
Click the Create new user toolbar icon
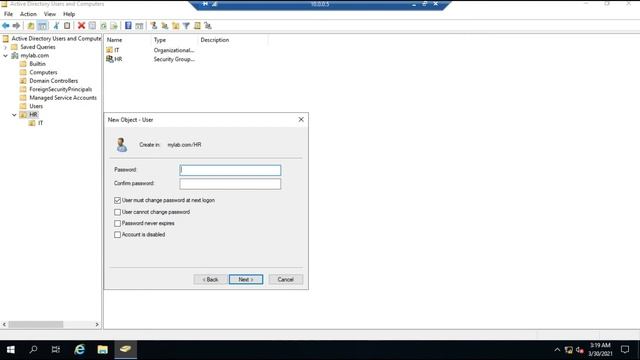tap(153, 26)
